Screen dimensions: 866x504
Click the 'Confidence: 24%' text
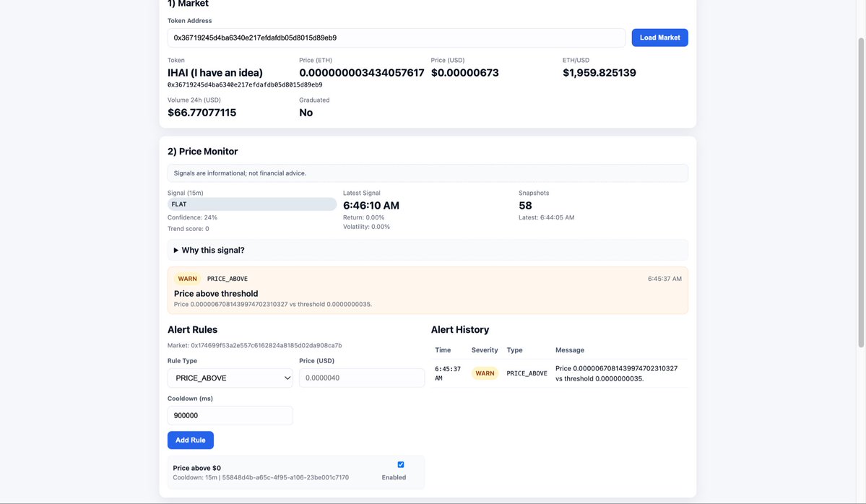pyautogui.click(x=192, y=217)
